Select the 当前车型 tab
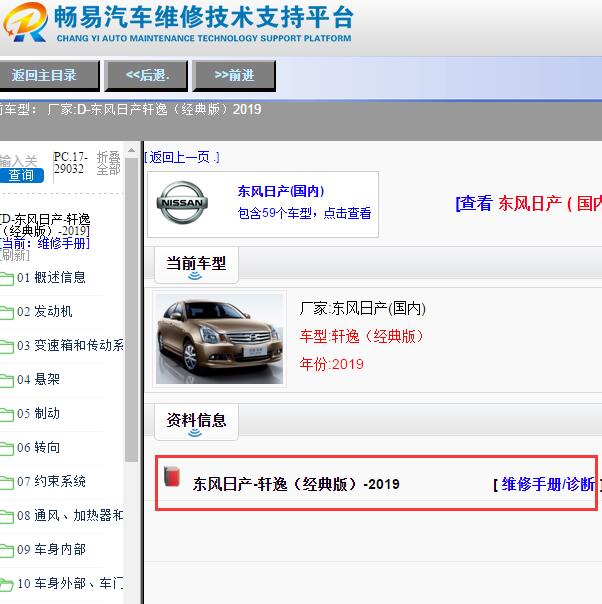 (196, 265)
